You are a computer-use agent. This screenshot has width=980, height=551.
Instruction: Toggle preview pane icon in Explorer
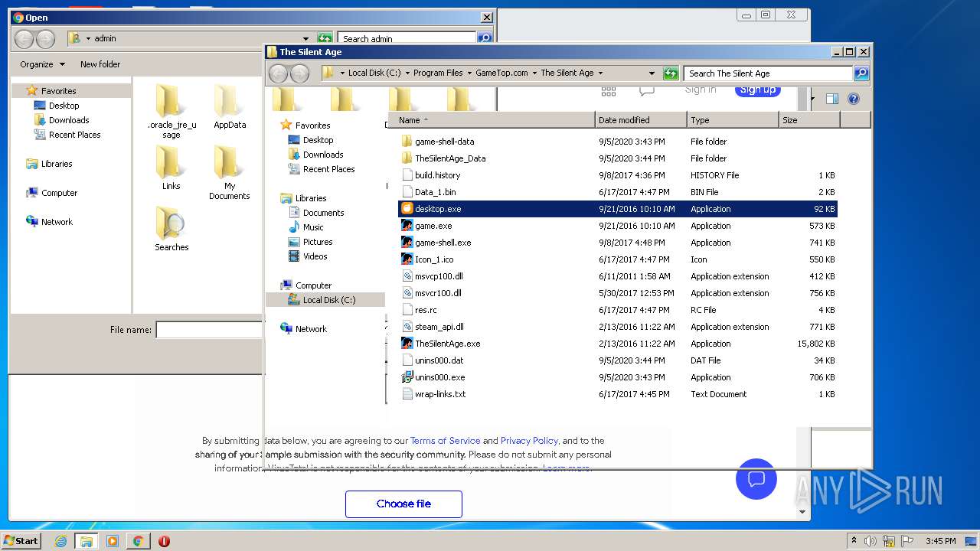(832, 99)
